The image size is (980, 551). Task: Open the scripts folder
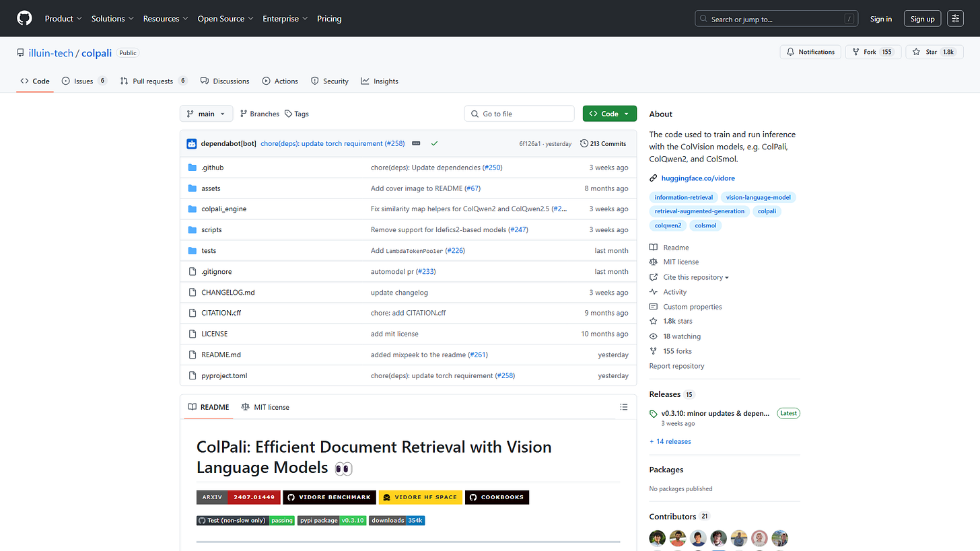click(211, 230)
